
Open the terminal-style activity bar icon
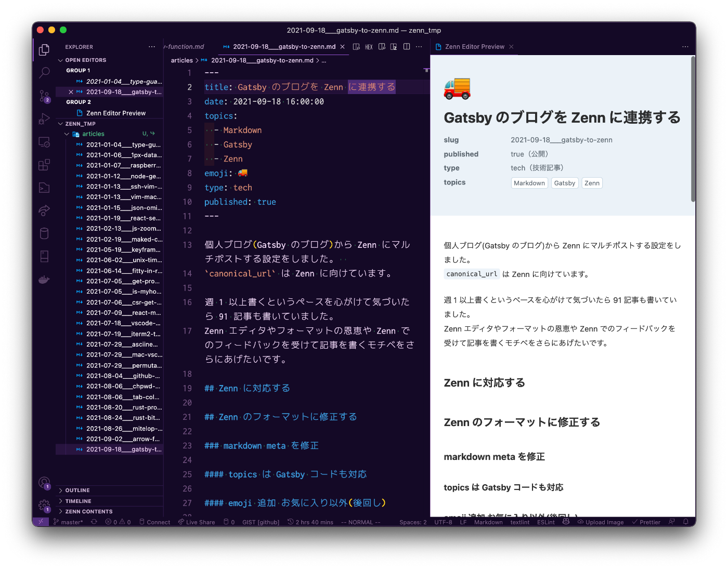pyautogui.click(x=44, y=188)
